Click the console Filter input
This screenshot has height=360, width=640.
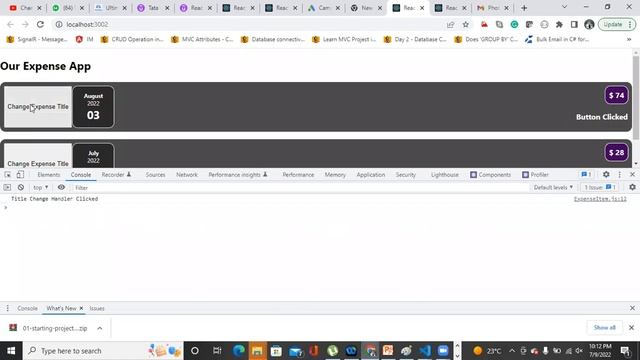click(x=300, y=188)
